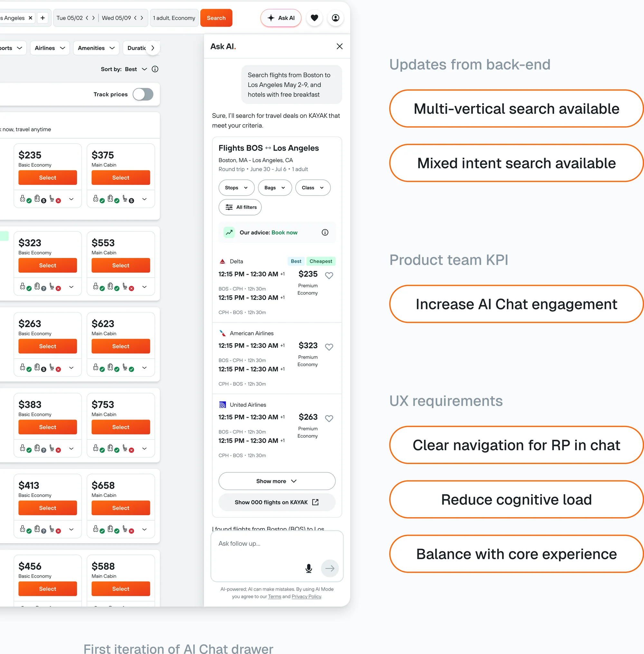Go to previous day for Tue 05/02
Image resolution: width=644 pixels, height=654 pixels.
click(x=87, y=18)
